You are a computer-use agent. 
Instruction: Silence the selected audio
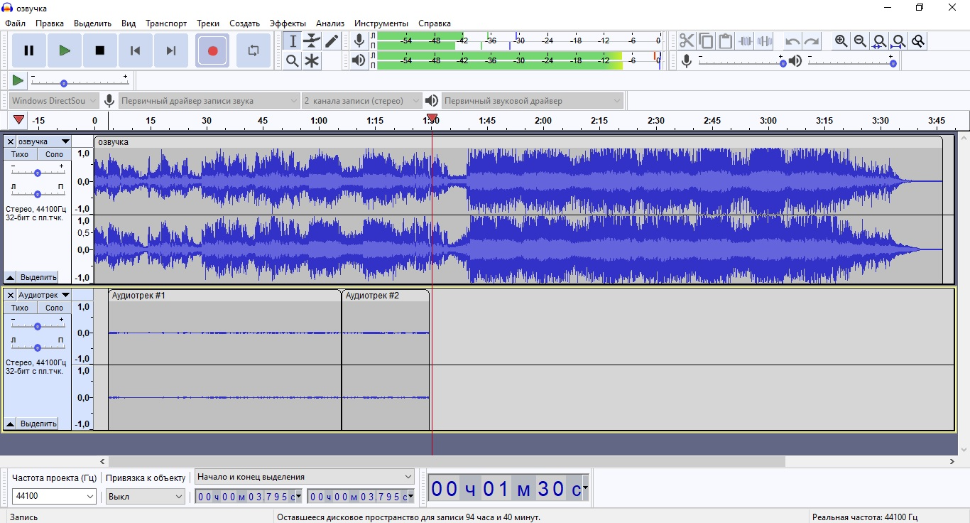pos(765,41)
